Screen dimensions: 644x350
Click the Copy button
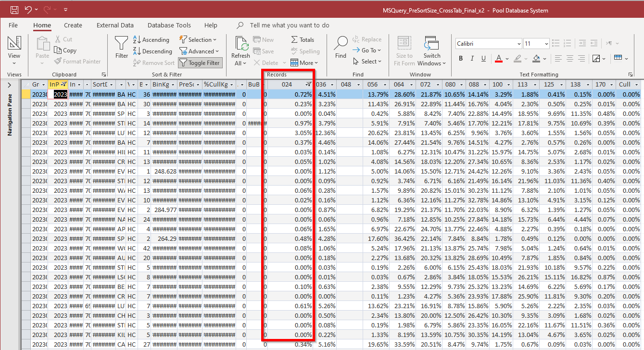[65, 50]
